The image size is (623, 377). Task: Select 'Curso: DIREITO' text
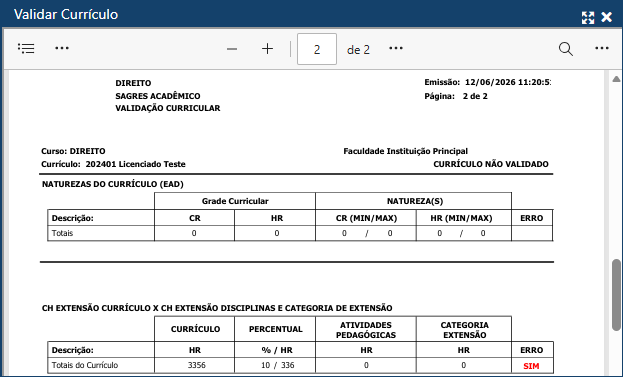click(x=73, y=151)
